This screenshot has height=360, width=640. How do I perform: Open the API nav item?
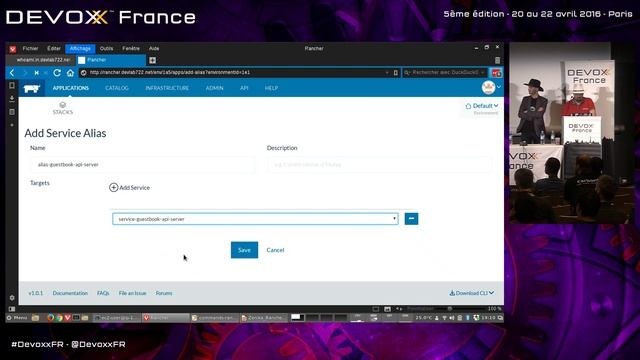(x=244, y=88)
